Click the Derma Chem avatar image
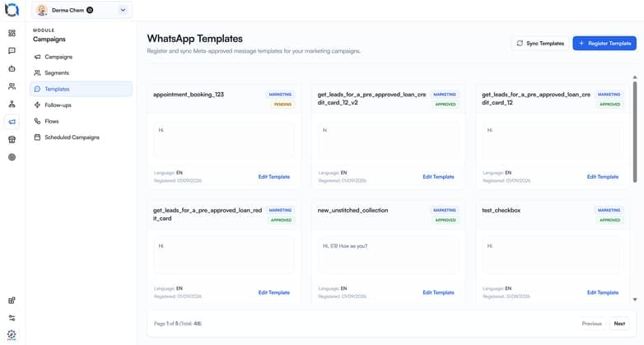The height and width of the screenshot is (345, 644). (42, 10)
